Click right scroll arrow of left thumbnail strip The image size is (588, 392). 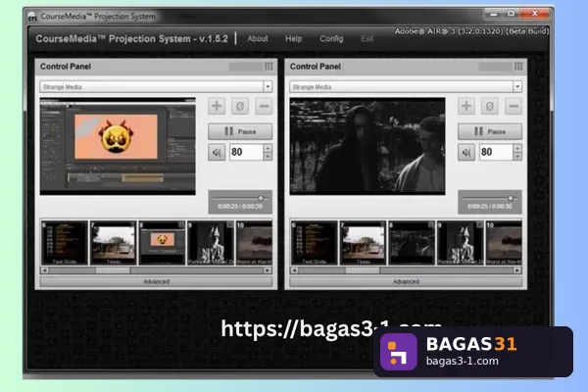268,270
